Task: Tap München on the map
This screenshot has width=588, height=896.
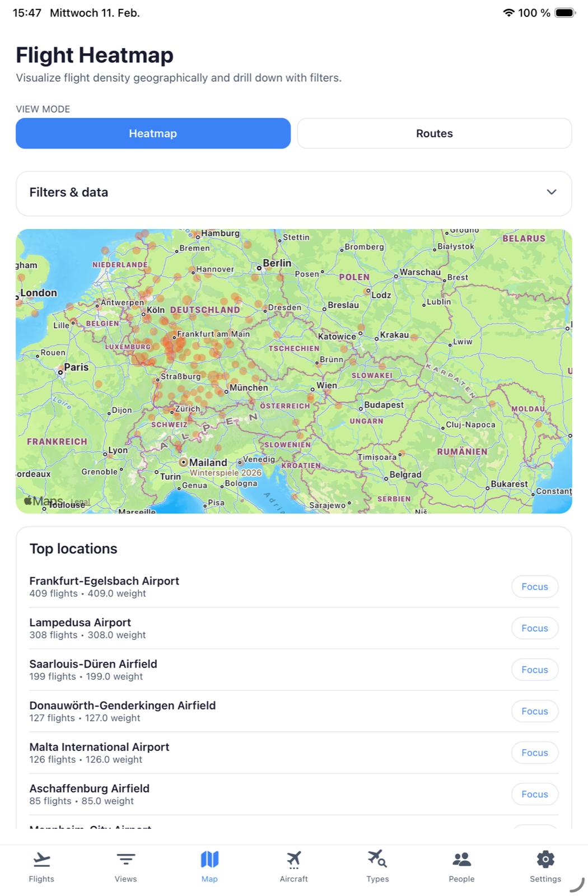Action: (249, 388)
